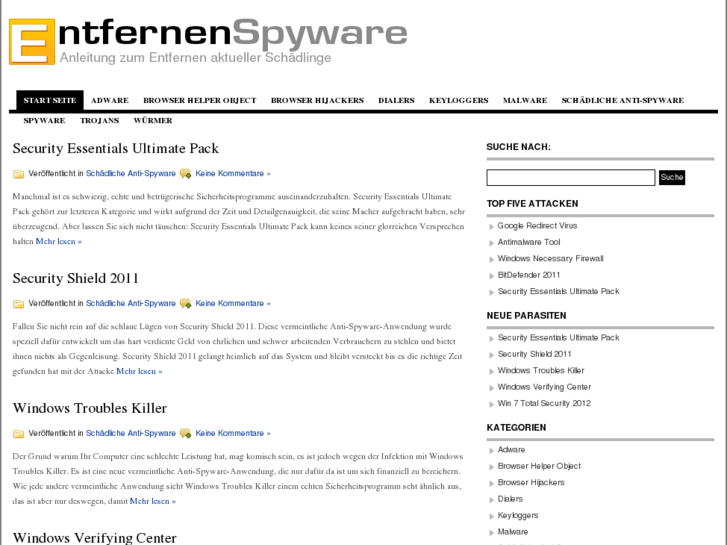The width and height of the screenshot is (727, 545).
Task: Open Malware category in Kategorien
Action: [513, 532]
